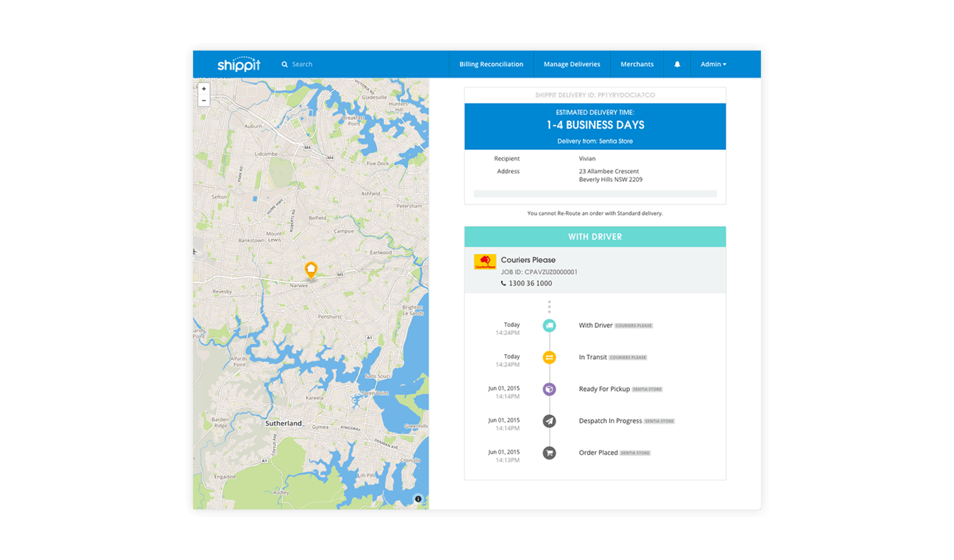Viewport: 954px width, 560px height.
Task: Click address 23 Allambee Crescent
Action: pyautogui.click(x=609, y=171)
